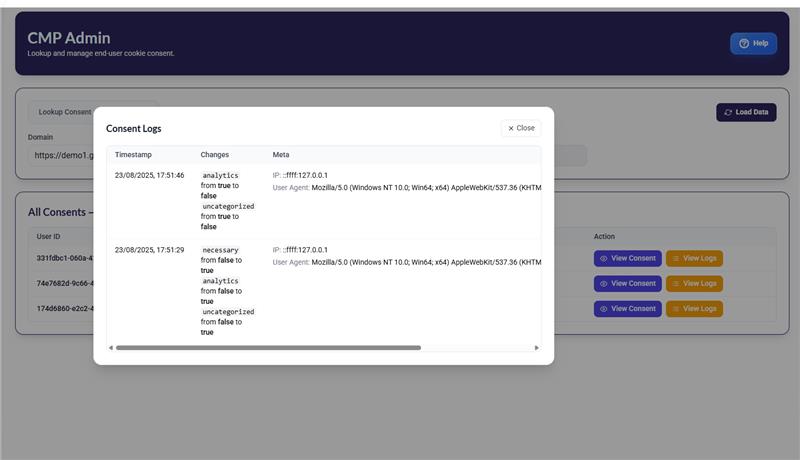Screen dimensions: 800x460
Task: Click the Timestamp column header
Action: click(134, 155)
